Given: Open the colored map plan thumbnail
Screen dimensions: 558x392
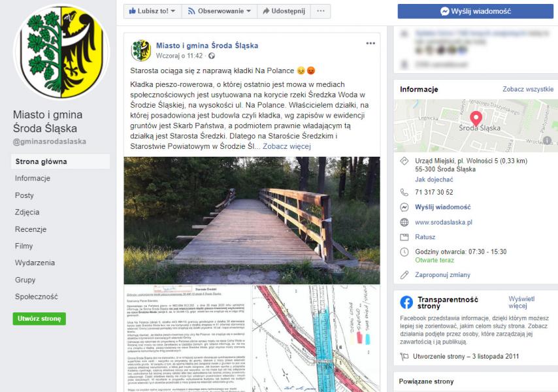Looking at the screenshot, I should 316,338.
